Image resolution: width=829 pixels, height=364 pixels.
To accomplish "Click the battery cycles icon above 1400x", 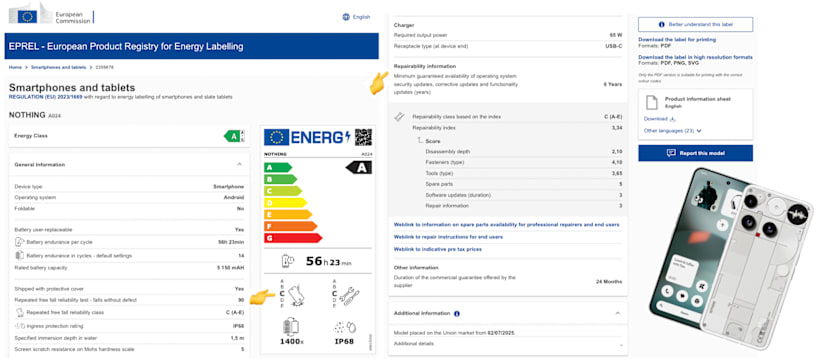I will coord(291,327).
